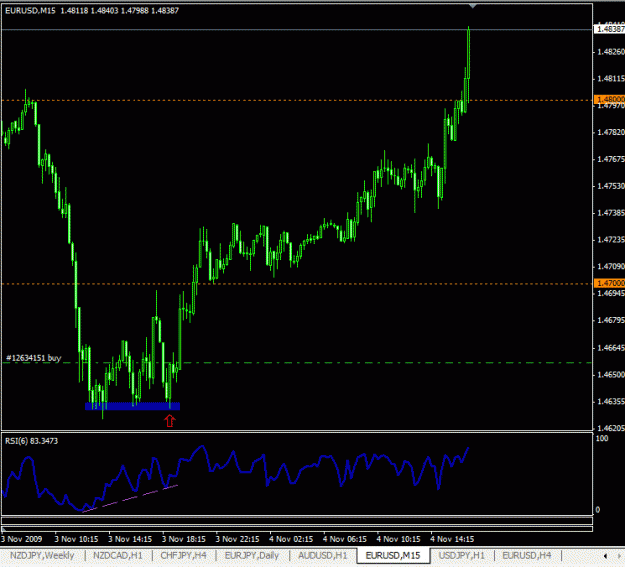
Task: Select the #12634151 buy order label
Action: (33, 358)
